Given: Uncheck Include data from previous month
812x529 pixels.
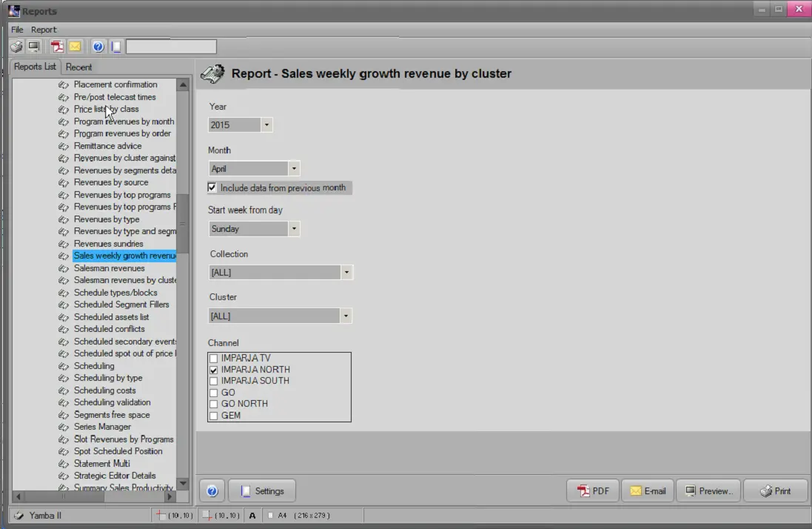Looking at the screenshot, I should pos(212,188).
